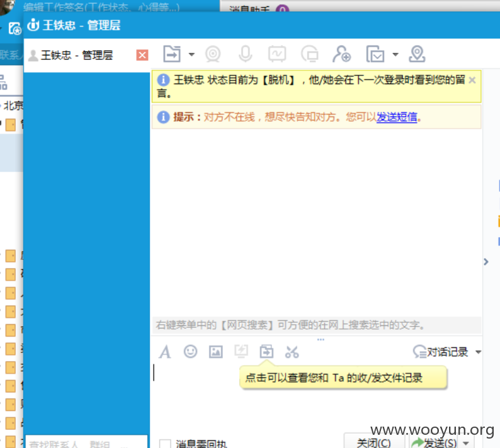Viewport: 500px width, 448px height.
Task: Click the 关闭(C) button
Action: coord(373,442)
